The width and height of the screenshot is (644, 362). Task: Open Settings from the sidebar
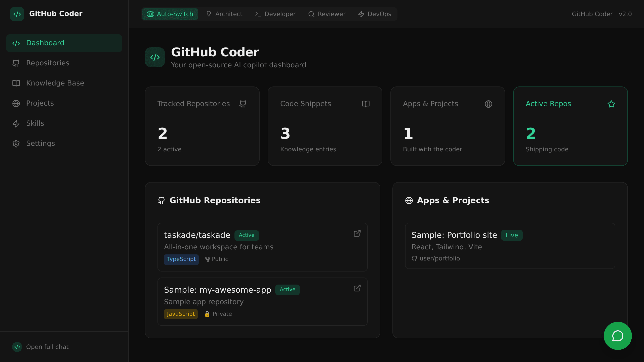click(x=64, y=144)
